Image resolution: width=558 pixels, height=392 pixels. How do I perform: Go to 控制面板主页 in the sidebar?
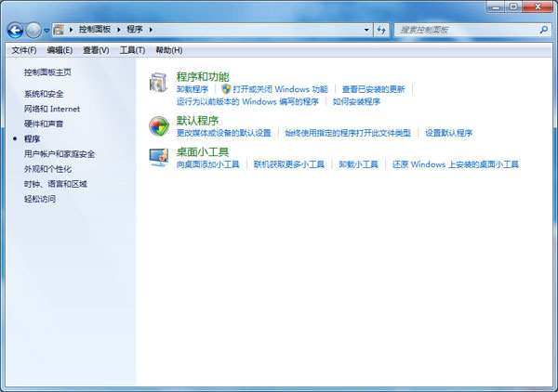[47, 72]
